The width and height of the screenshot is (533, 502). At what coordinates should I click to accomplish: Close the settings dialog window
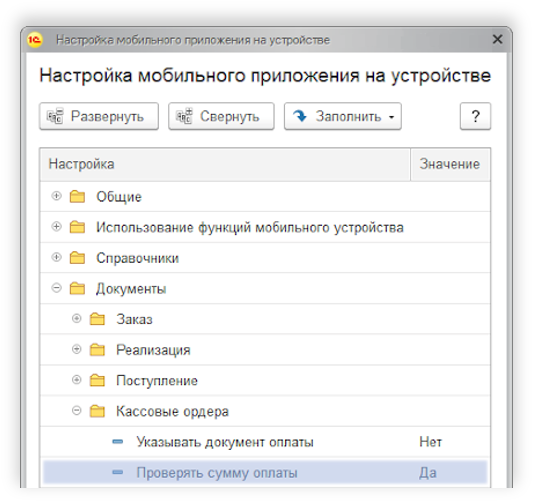point(497,39)
